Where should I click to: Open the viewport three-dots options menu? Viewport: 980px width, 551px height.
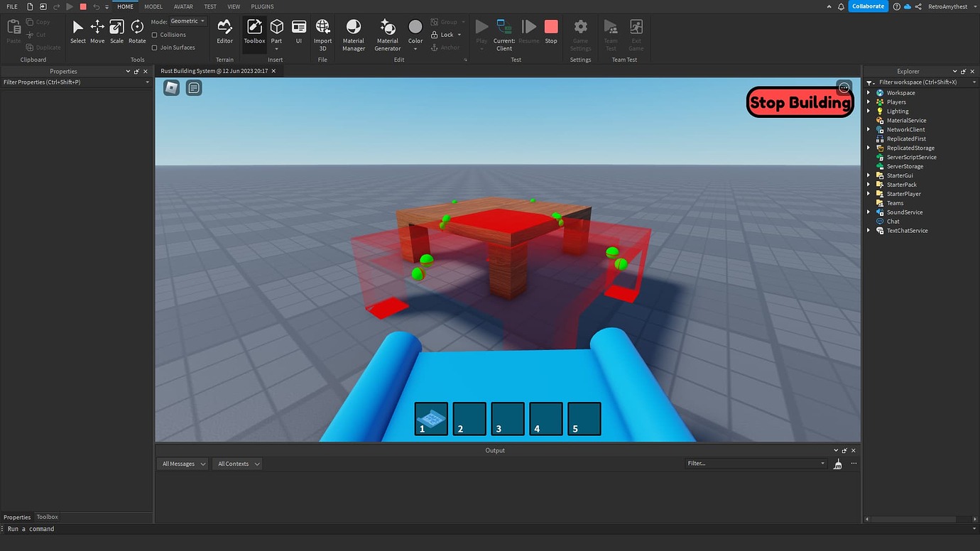(844, 87)
